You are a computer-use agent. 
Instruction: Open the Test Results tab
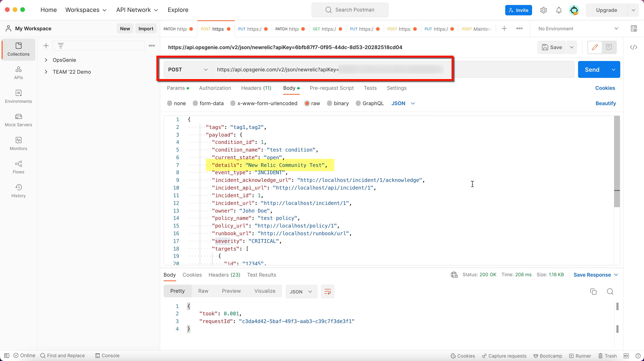pos(261,275)
